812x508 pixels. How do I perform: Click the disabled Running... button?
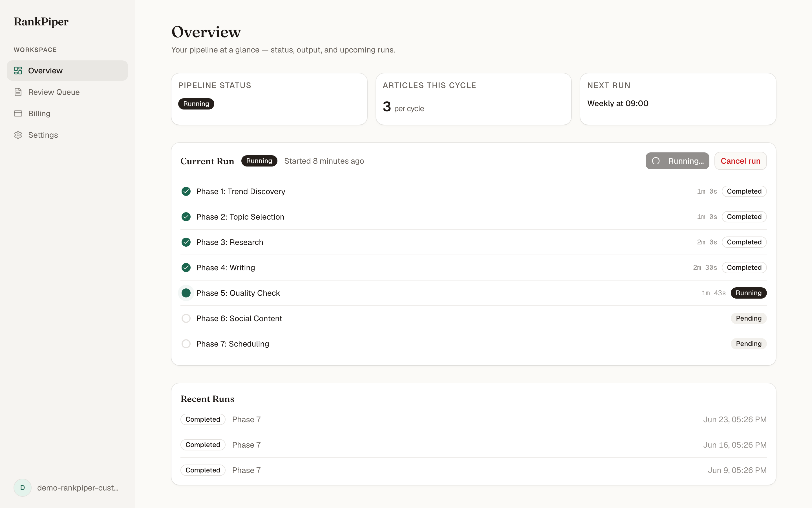[677, 161]
